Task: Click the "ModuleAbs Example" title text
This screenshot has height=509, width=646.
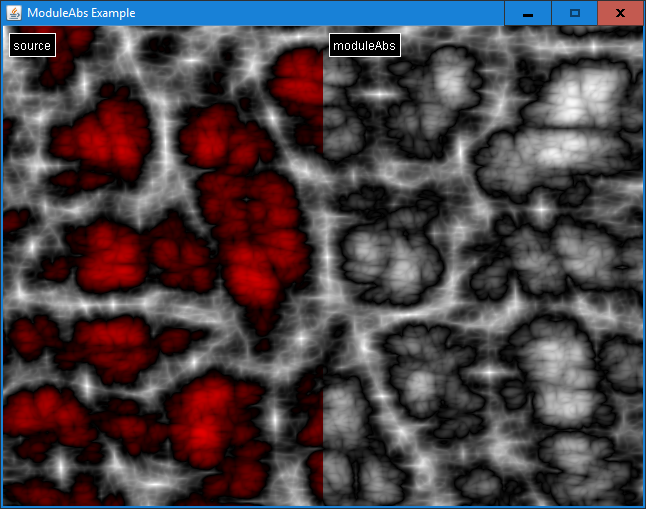Action: coord(81,13)
